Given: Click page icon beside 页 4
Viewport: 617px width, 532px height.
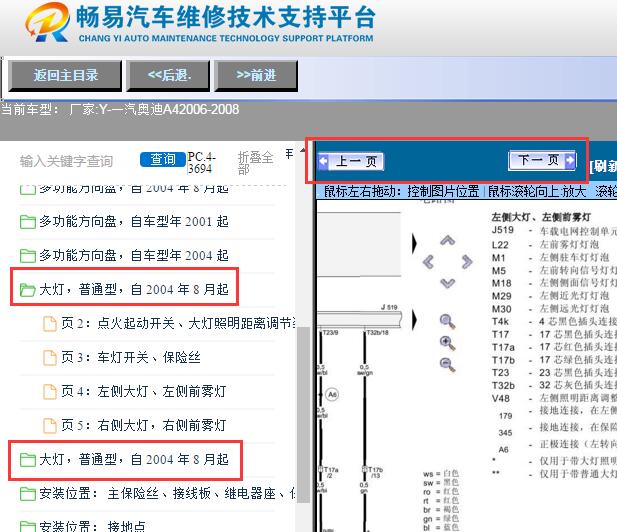Looking at the screenshot, I should coord(50,392).
